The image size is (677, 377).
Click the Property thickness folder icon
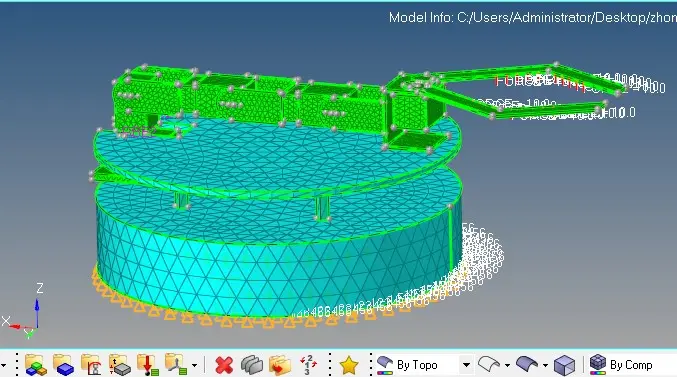(120, 365)
